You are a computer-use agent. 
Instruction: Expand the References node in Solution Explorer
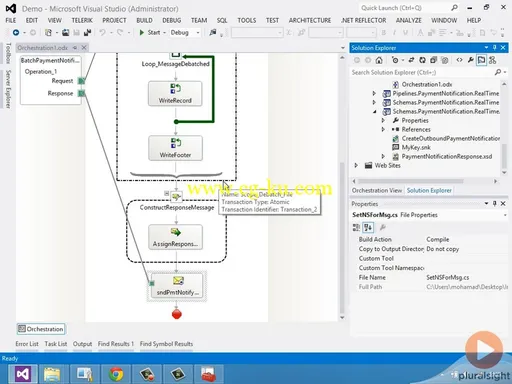point(383,129)
